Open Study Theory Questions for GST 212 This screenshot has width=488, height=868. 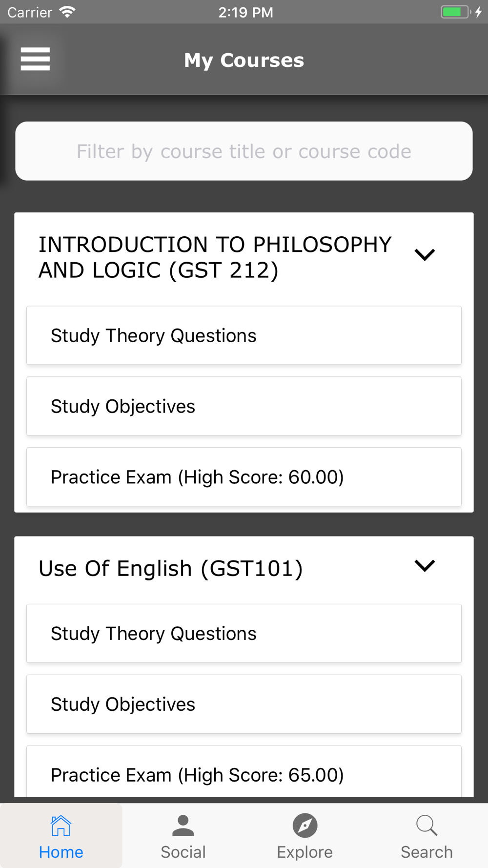[x=244, y=335]
